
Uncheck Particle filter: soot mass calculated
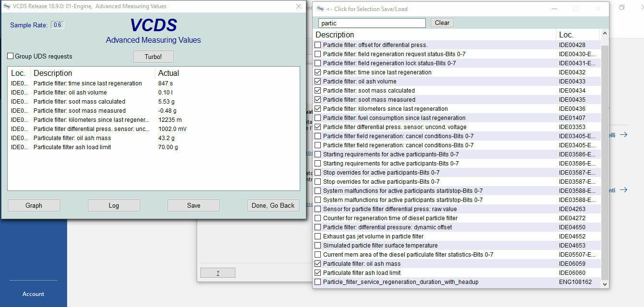tap(317, 91)
